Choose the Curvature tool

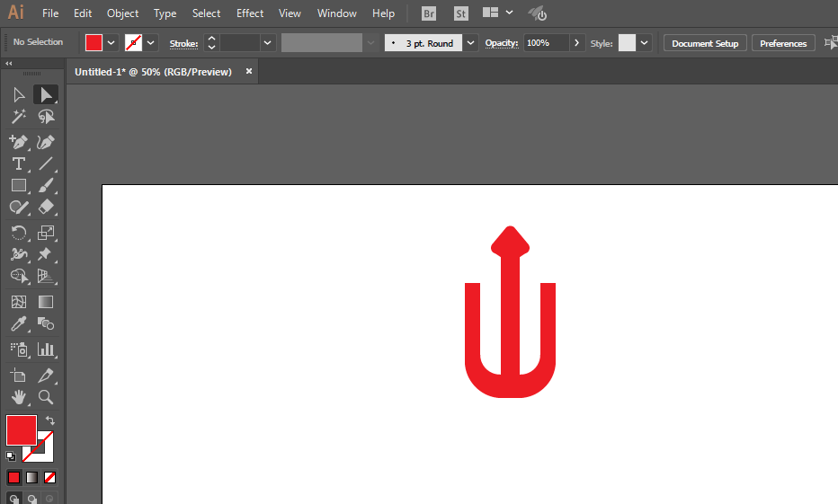click(46, 142)
